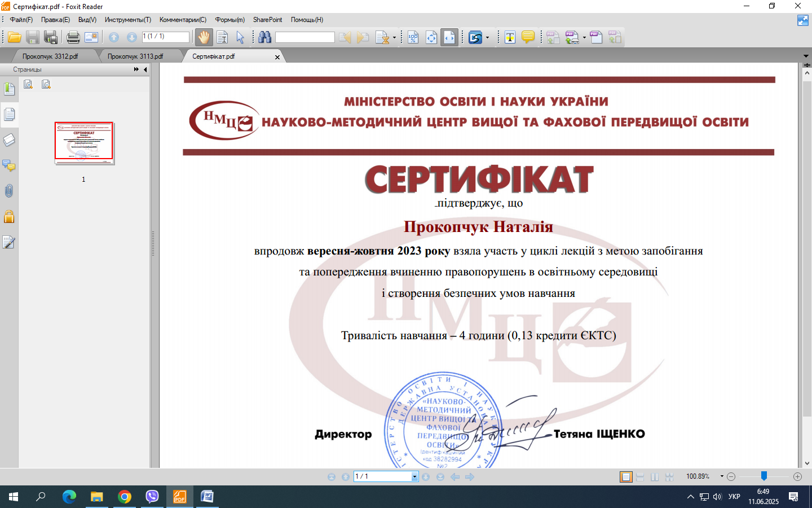The width and height of the screenshot is (812, 508).
Task: Select page 1 thumbnail
Action: coord(84,142)
